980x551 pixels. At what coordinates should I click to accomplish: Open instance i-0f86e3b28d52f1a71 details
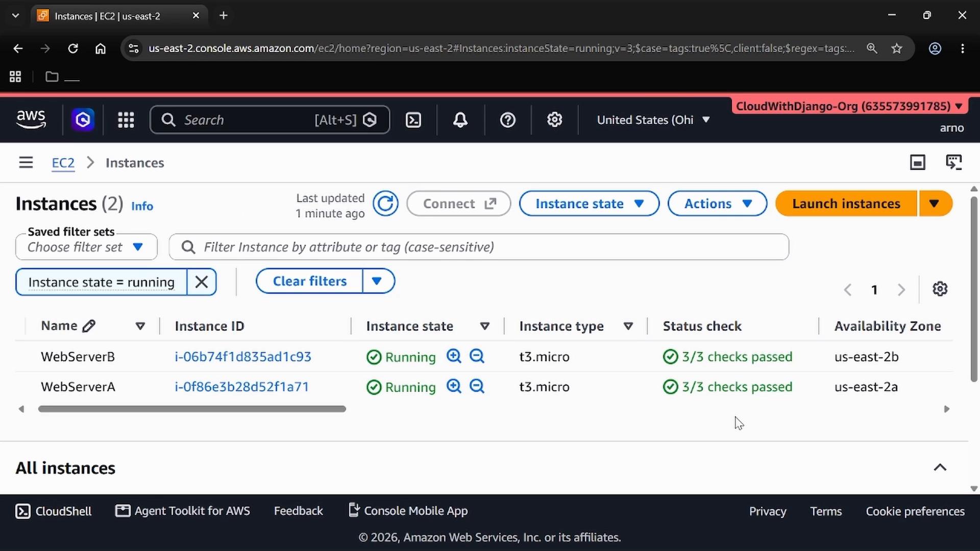(x=242, y=387)
